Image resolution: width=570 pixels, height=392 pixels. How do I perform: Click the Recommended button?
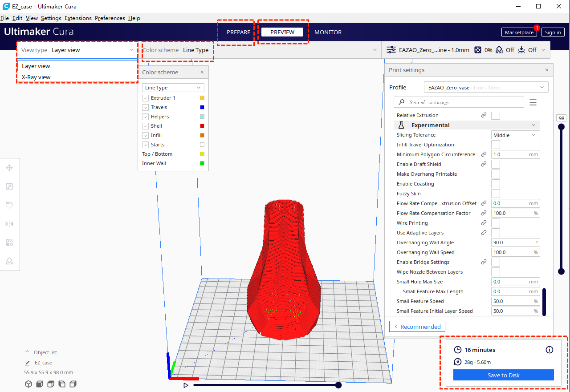tap(417, 327)
